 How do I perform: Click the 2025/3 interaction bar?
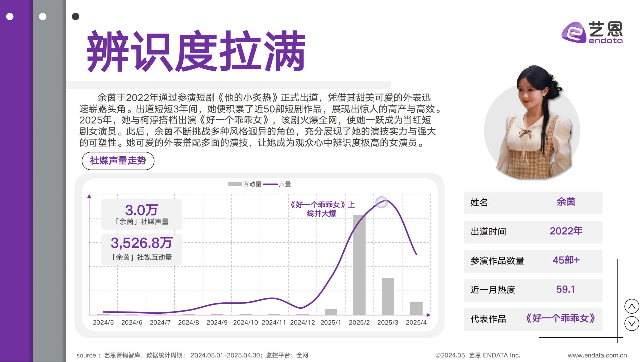(x=388, y=296)
